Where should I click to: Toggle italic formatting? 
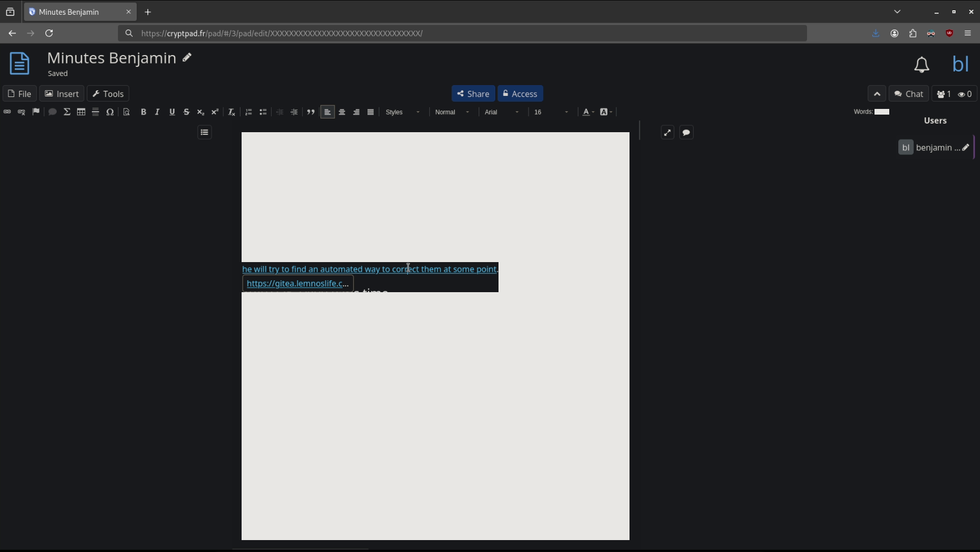(158, 112)
